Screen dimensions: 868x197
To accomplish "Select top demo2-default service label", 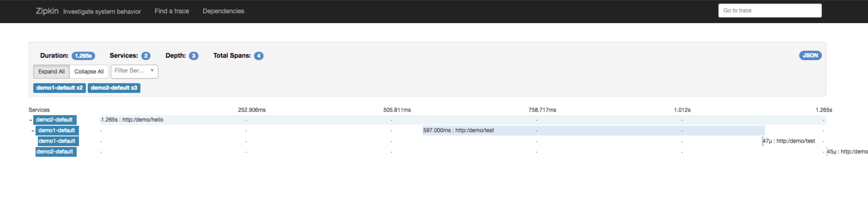I will coord(54,120).
